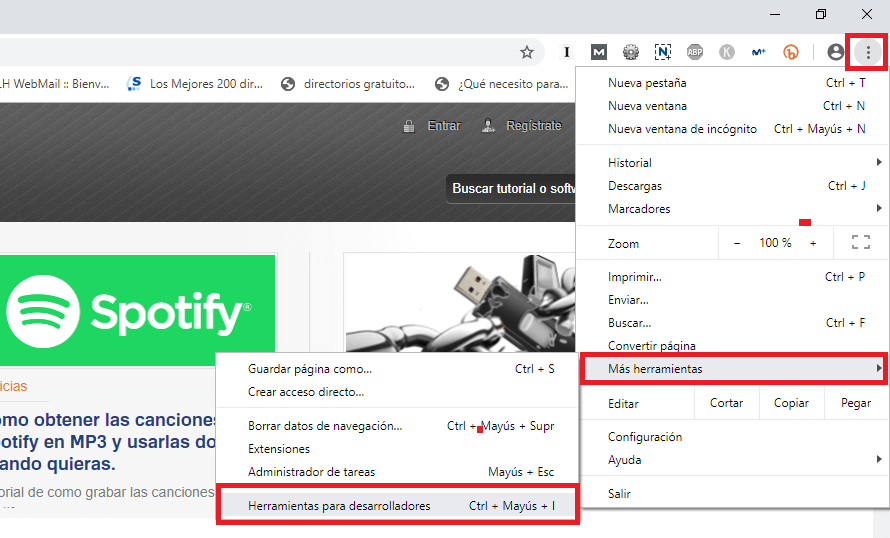Expand the Marcadores submenu

click(733, 209)
